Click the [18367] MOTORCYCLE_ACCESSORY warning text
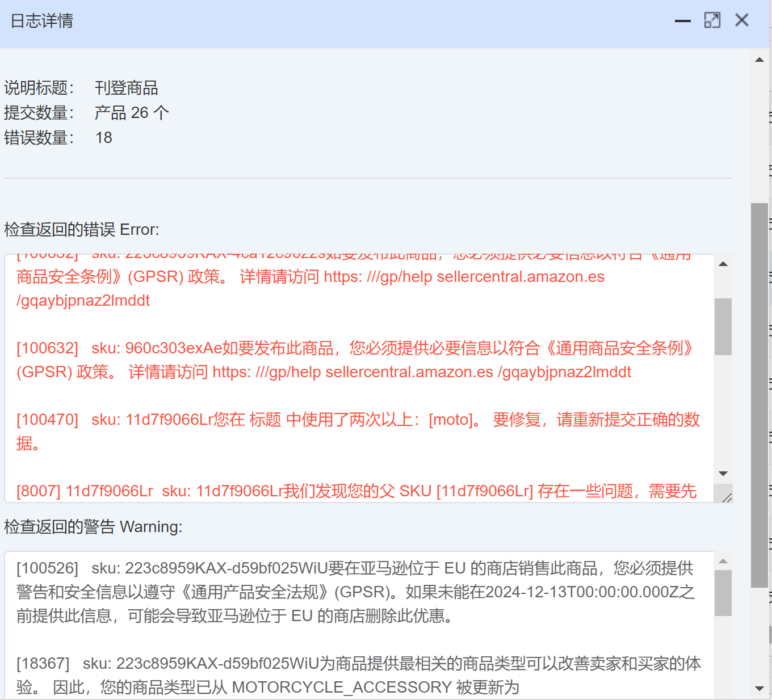 [358, 675]
